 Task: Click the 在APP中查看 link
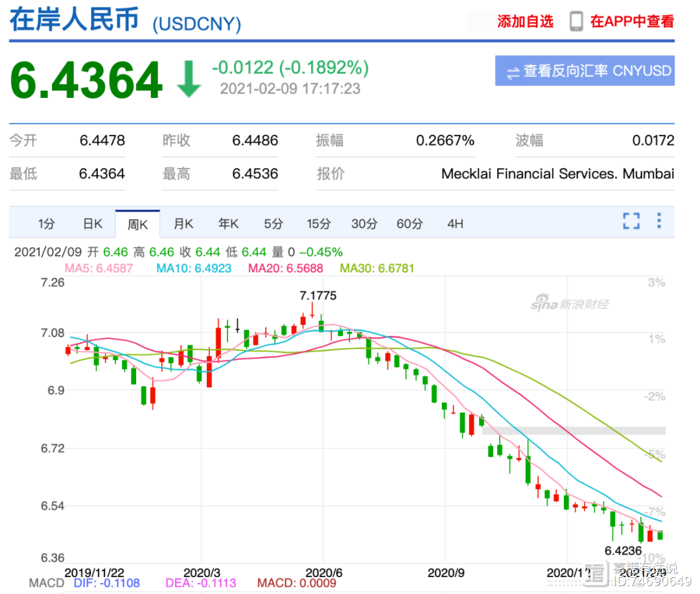point(632,21)
